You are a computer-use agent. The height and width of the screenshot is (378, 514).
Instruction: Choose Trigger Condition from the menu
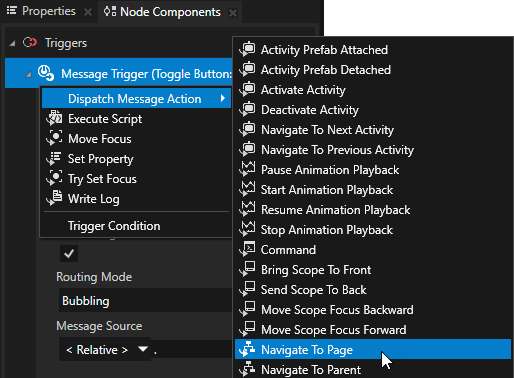click(x=136, y=226)
